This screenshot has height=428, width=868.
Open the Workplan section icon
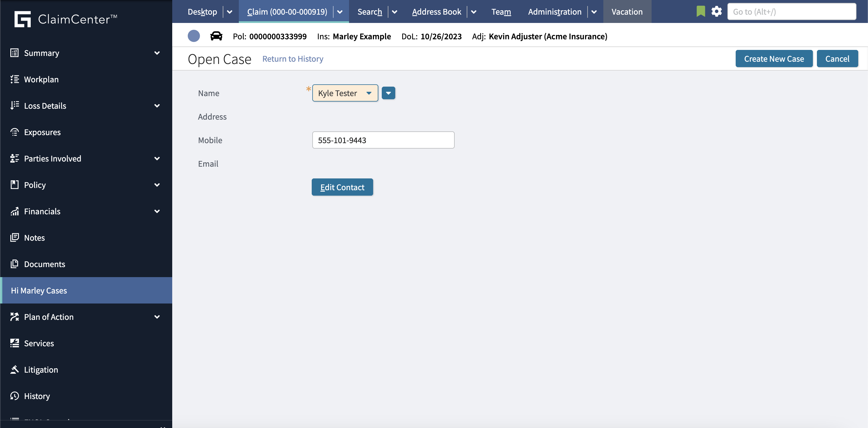pos(14,79)
